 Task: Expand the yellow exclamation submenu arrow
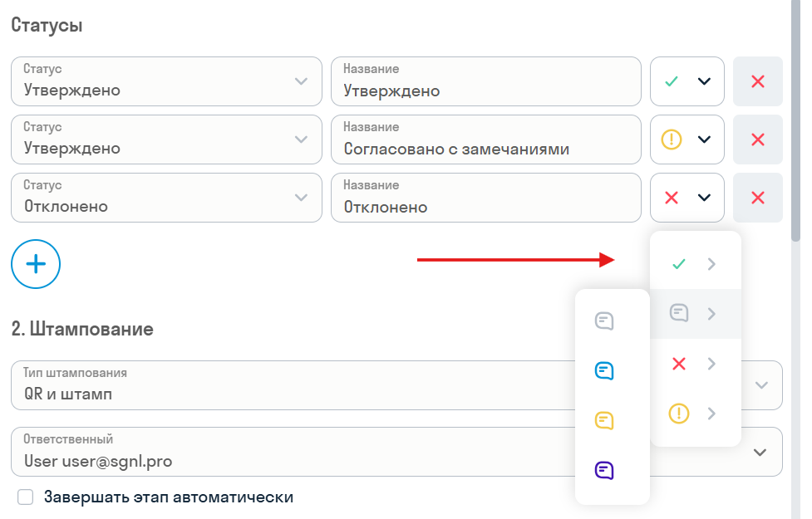[x=711, y=414]
